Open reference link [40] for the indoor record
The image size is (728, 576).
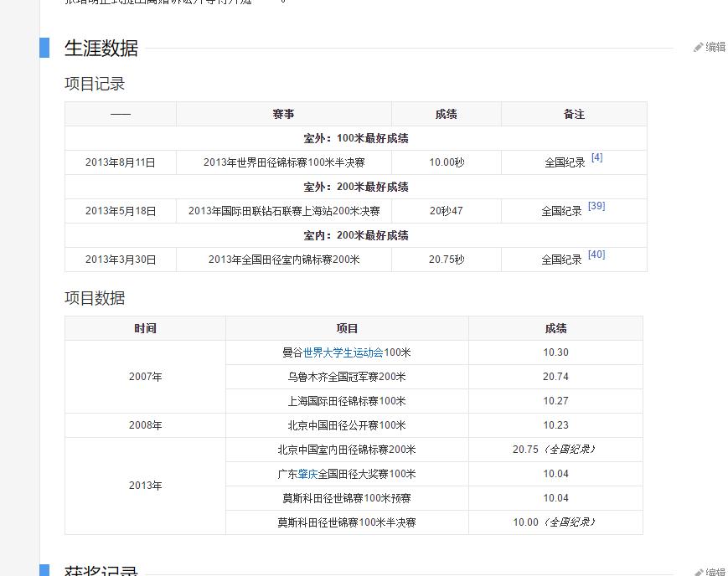pos(597,255)
